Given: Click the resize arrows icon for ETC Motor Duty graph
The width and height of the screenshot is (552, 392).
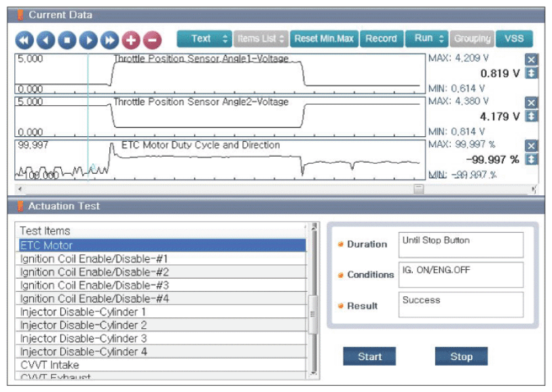Looking at the screenshot, I should coord(531,159).
